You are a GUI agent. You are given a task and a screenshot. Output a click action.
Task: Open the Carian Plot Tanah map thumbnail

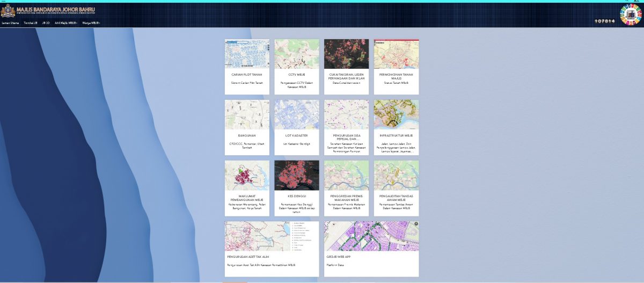click(247, 54)
